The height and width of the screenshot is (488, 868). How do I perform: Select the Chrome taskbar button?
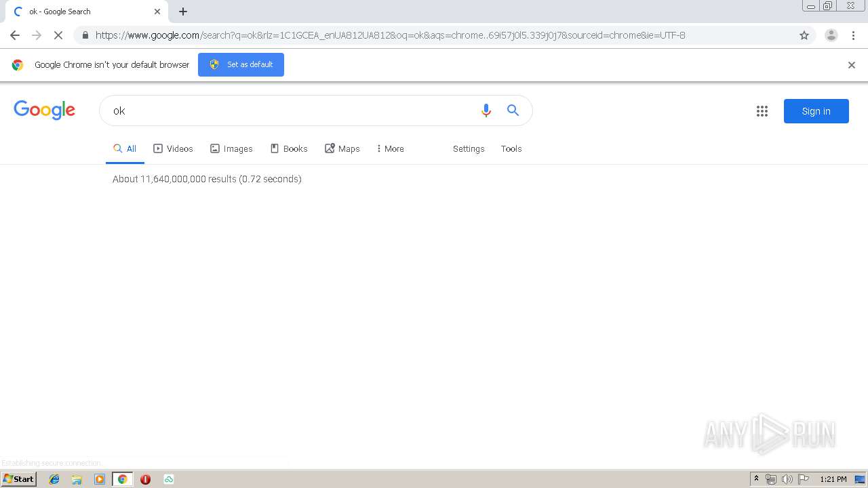(x=122, y=479)
